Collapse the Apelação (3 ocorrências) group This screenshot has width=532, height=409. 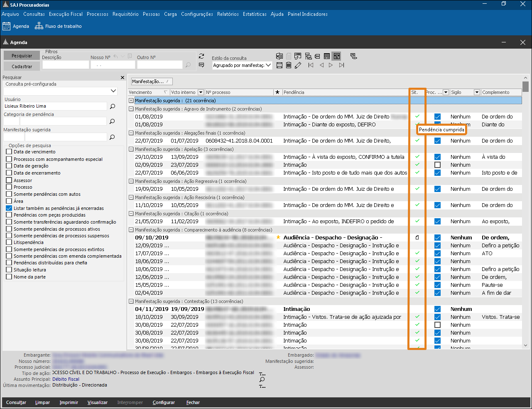(x=131, y=149)
